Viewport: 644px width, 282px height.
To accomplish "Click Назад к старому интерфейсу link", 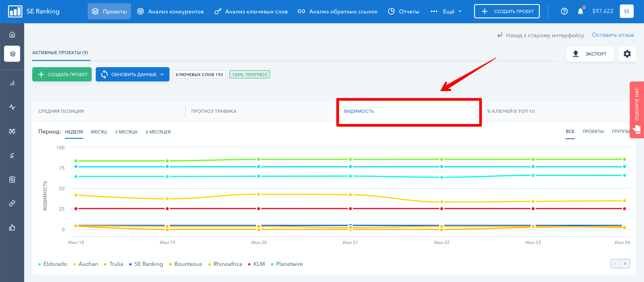I will click(x=545, y=35).
